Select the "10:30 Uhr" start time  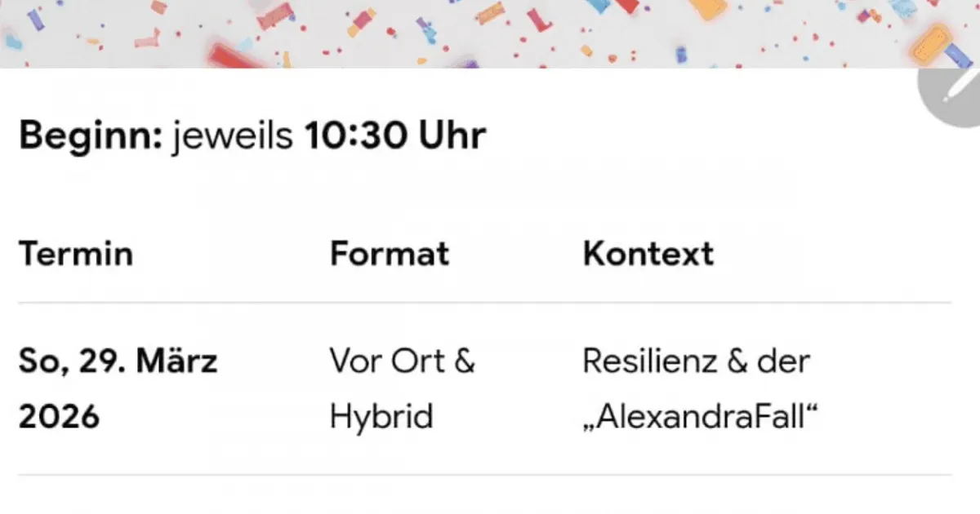[x=395, y=135]
